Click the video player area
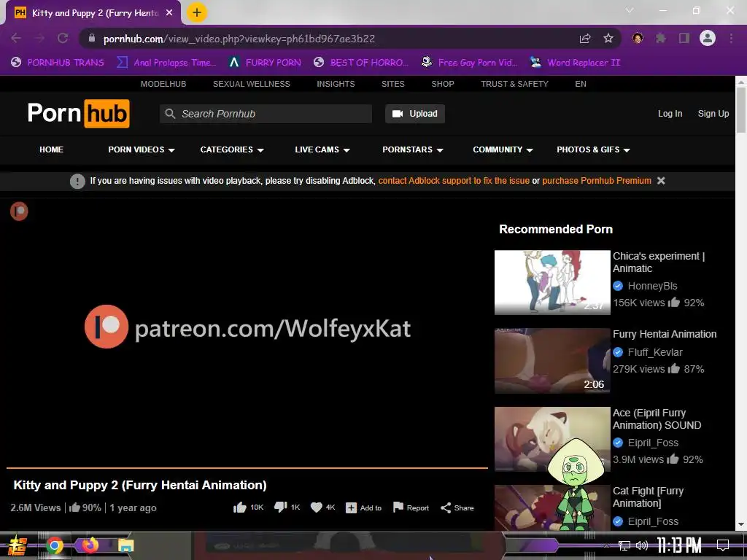 pos(247,332)
